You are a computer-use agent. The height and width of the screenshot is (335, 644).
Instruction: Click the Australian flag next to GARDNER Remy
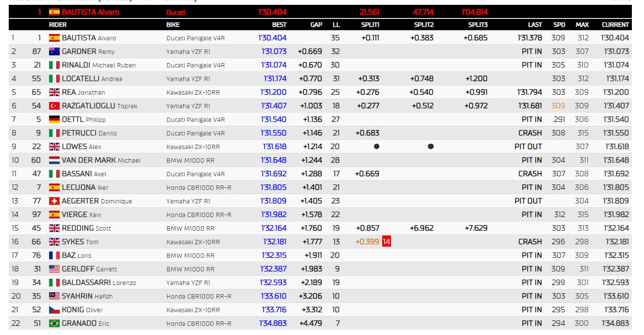point(54,51)
